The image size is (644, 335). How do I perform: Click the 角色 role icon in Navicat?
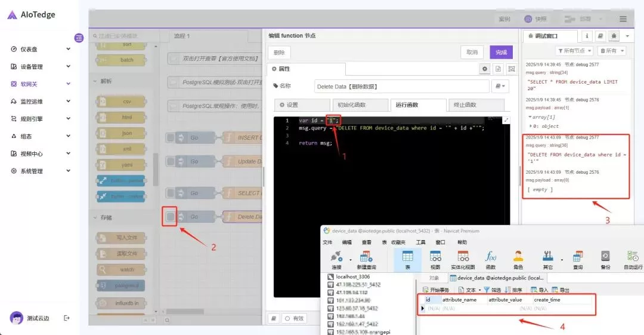pos(518,257)
